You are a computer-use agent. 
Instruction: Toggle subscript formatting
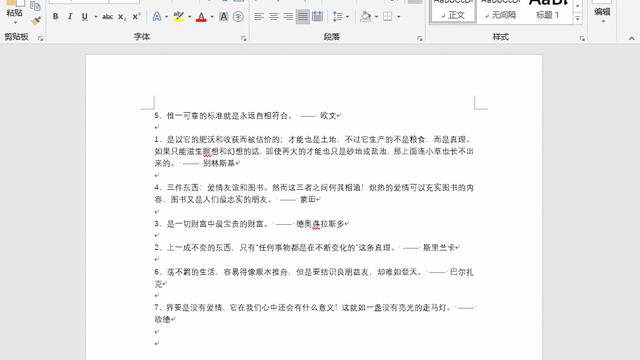click(122, 17)
